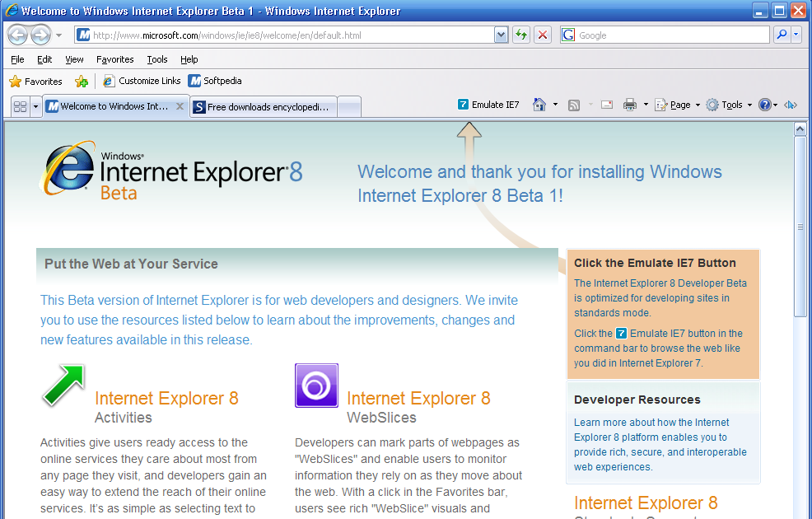The height and width of the screenshot is (519, 812).
Task: Open the Favorites menu
Action: point(115,59)
